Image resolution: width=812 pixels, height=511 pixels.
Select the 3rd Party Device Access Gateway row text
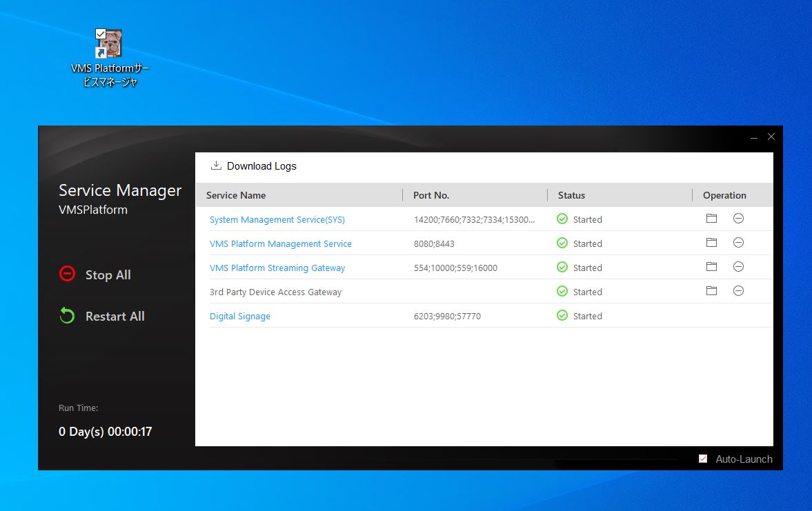[275, 292]
